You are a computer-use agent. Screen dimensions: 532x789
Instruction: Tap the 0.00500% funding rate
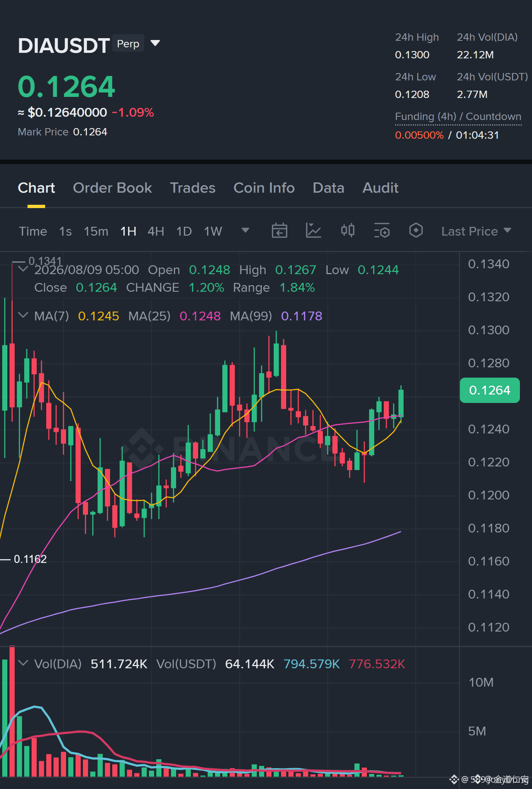point(419,135)
